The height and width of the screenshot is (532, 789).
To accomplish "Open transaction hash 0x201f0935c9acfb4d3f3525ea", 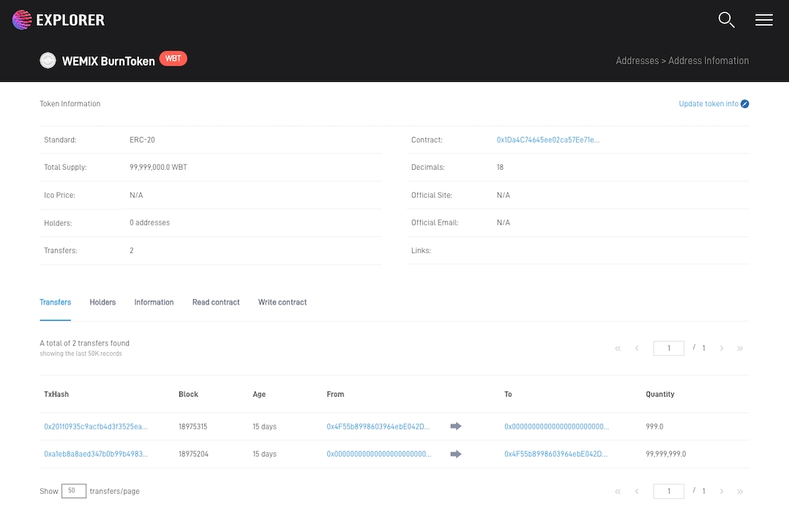I will click(96, 427).
